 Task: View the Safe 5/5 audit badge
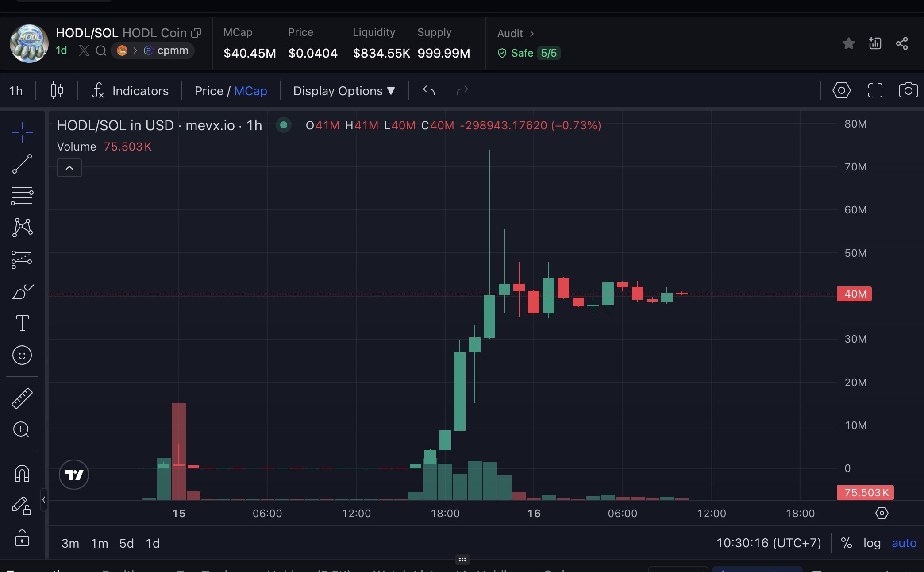(529, 53)
